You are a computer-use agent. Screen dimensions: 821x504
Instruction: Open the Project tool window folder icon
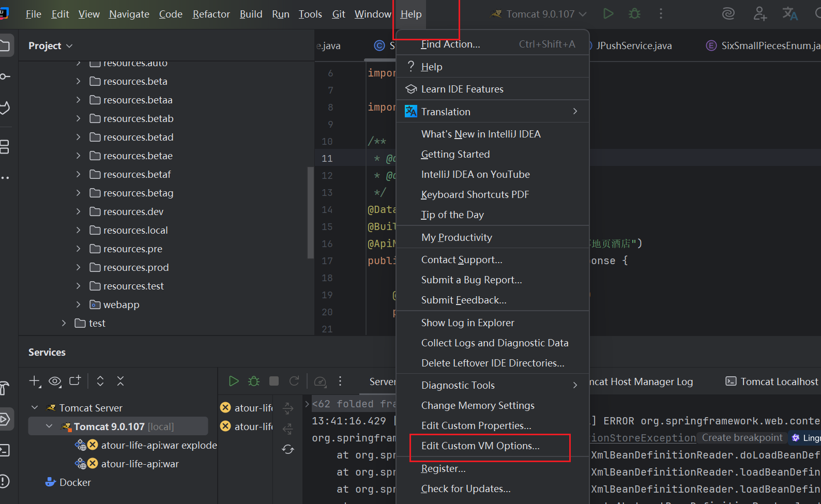pos(5,45)
